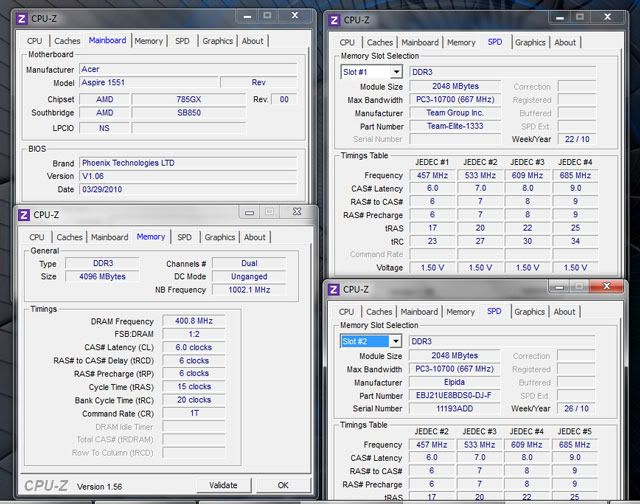Open CPU tab in Slot #2 SPD window
This screenshot has width=640, height=504.
coord(346,312)
